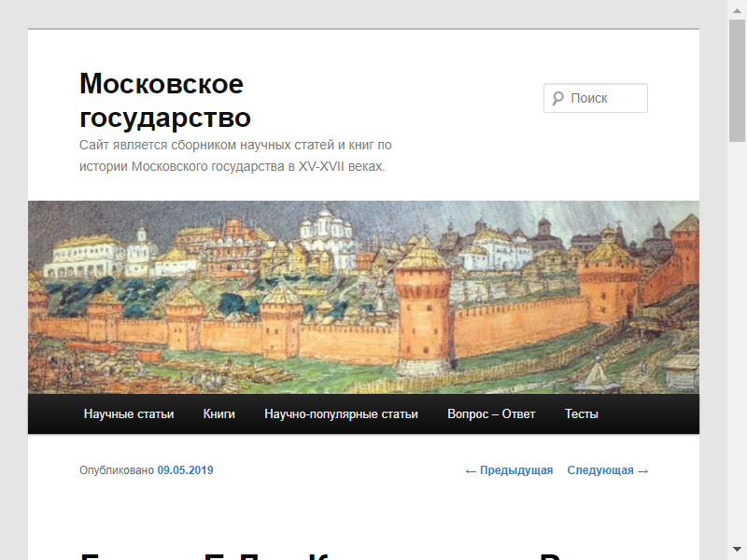Open the Тесты menu item
The image size is (747, 560).
tap(581, 414)
